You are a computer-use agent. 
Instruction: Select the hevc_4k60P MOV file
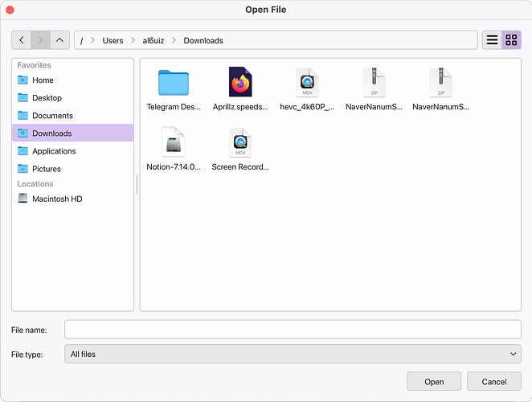tap(307, 83)
